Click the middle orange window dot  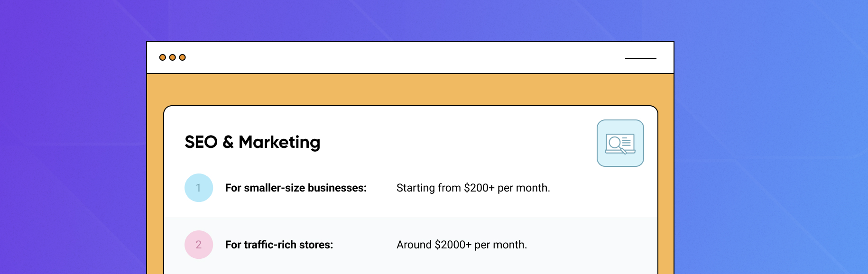coord(173,57)
